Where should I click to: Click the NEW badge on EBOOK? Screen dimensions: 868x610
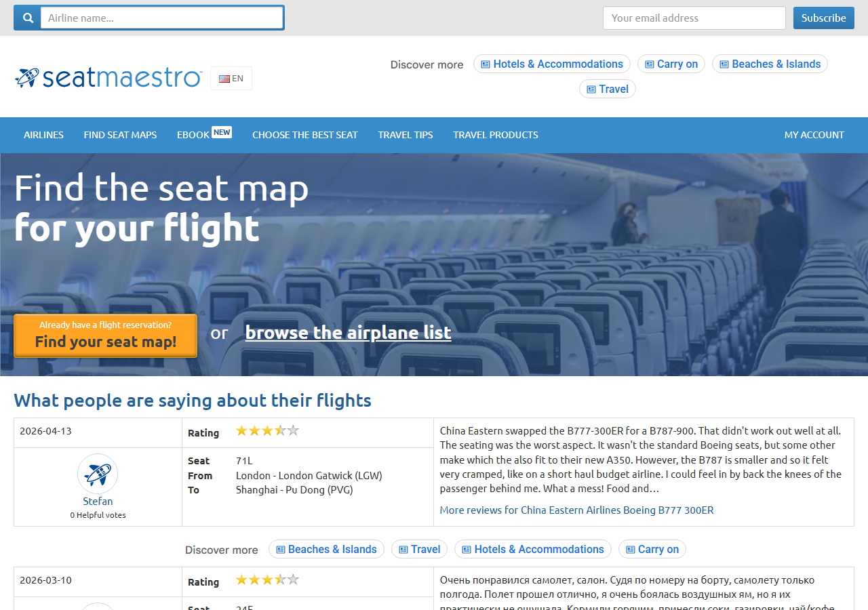pos(222,132)
